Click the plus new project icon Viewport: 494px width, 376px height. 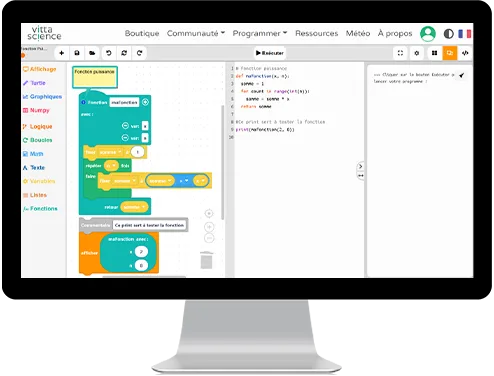(x=62, y=53)
